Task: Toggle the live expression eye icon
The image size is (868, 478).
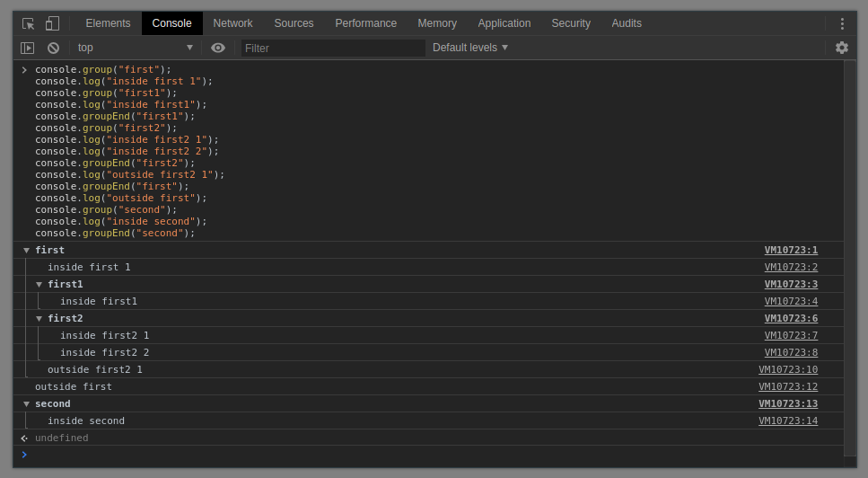Action: click(218, 48)
